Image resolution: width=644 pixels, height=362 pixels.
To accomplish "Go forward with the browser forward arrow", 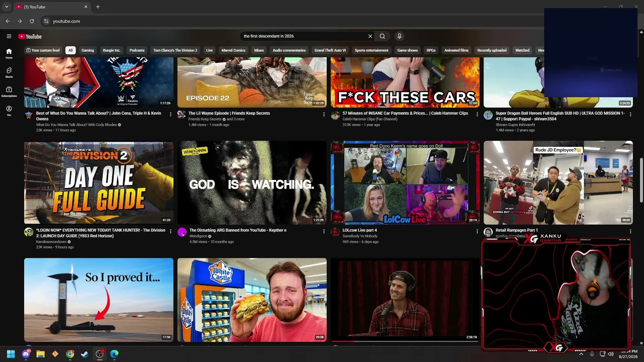I will tap(20, 21).
